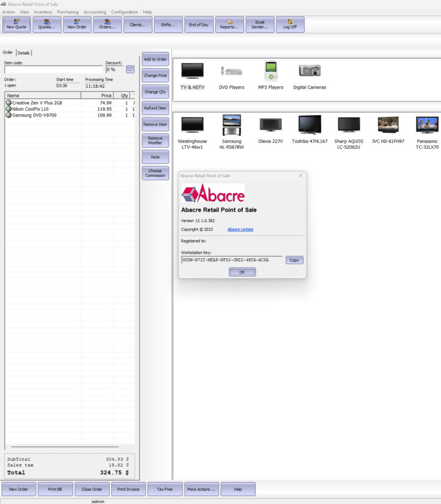Viewport: 441px width, 504px height.
Task: Click the Log Off toolbar icon
Action: (290, 24)
